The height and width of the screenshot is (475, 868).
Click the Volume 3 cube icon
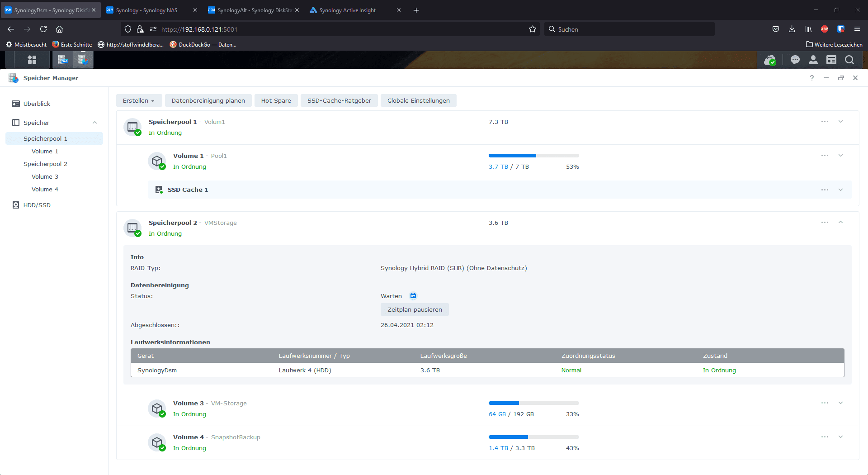click(157, 408)
